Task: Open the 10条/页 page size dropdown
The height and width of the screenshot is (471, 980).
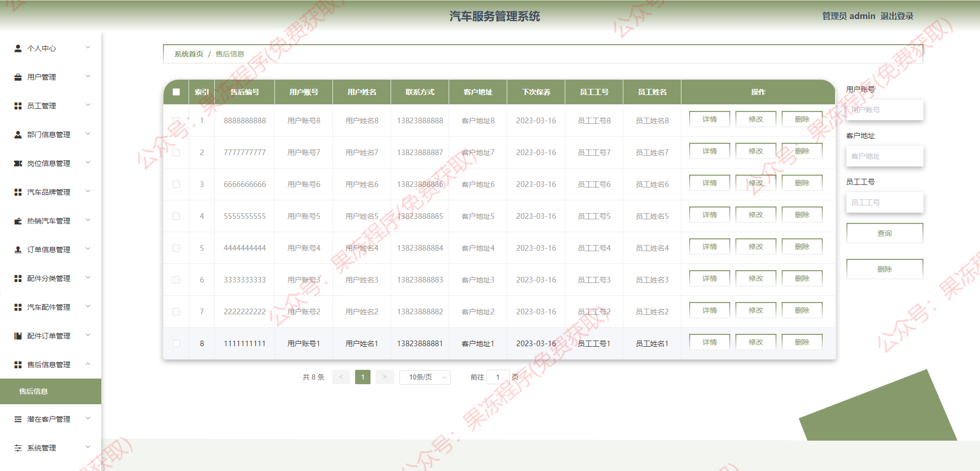Action: 425,377
